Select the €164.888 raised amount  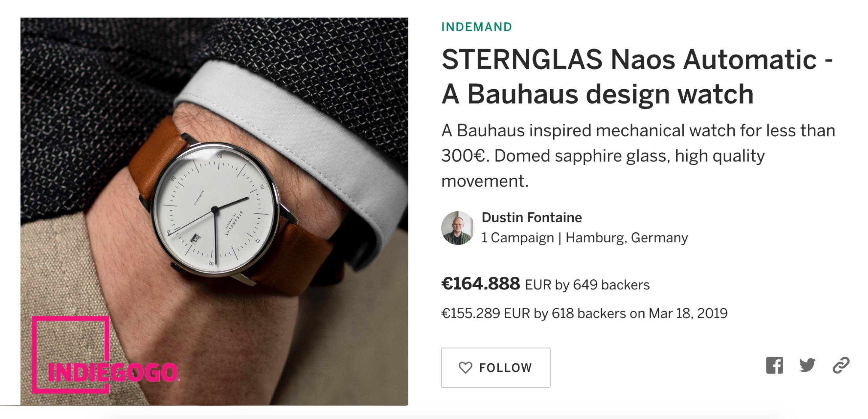coord(481,284)
